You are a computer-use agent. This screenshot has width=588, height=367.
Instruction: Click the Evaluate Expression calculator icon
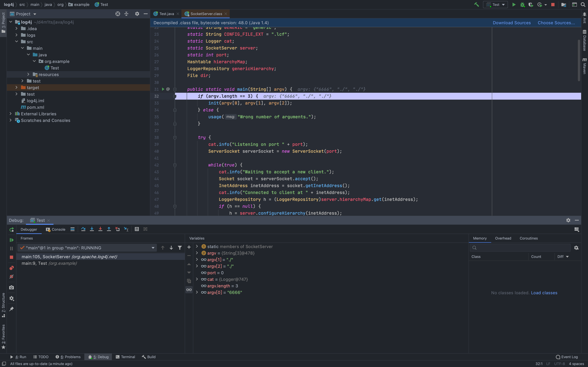click(x=137, y=229)
